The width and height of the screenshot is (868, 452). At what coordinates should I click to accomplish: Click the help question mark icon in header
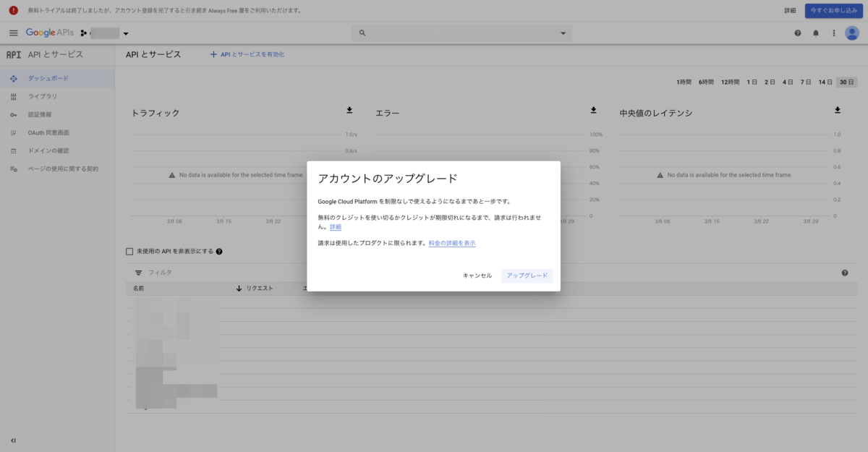798,33
